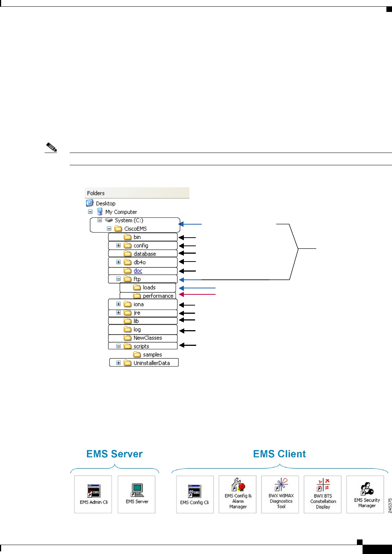392x554 pixels.
Task: Select the lib folder name
Action: pyautogui.click(x=136, y=321)
